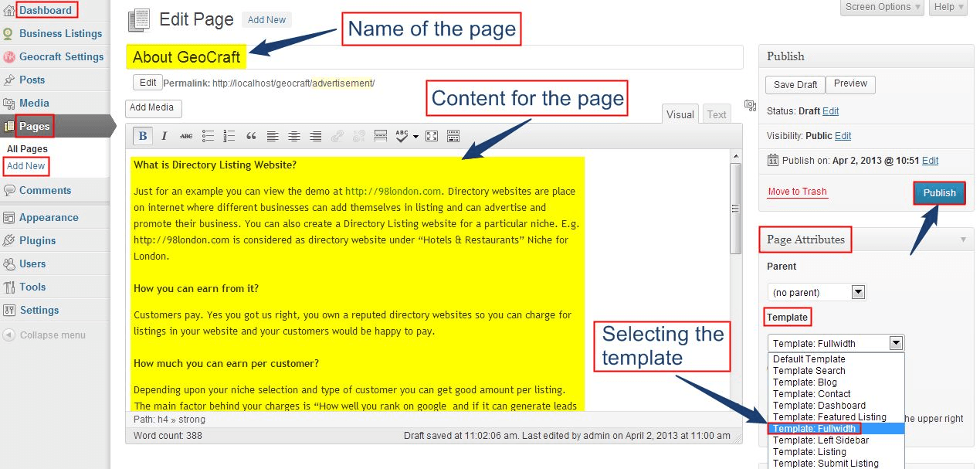Align text left

tap(272, 136)
